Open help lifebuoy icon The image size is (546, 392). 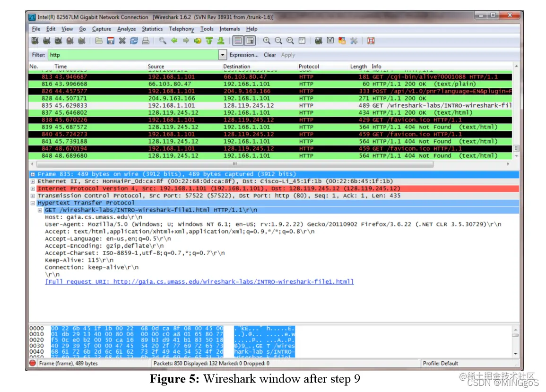click(x=371, y=41)
